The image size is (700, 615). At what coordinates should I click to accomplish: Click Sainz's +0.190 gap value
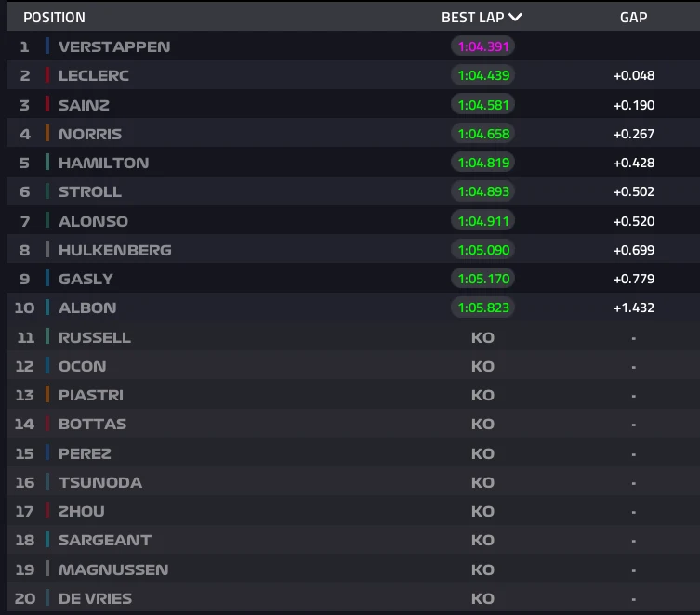[633, 104]
